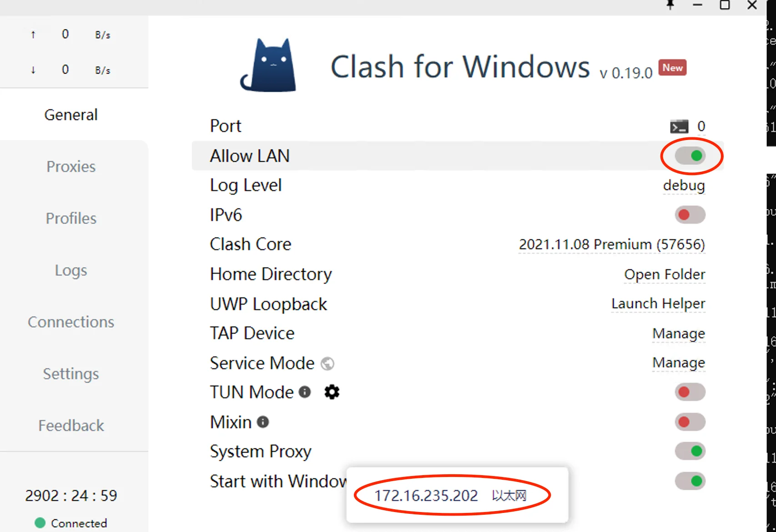Open the Proxies tab

click(71, 166)
